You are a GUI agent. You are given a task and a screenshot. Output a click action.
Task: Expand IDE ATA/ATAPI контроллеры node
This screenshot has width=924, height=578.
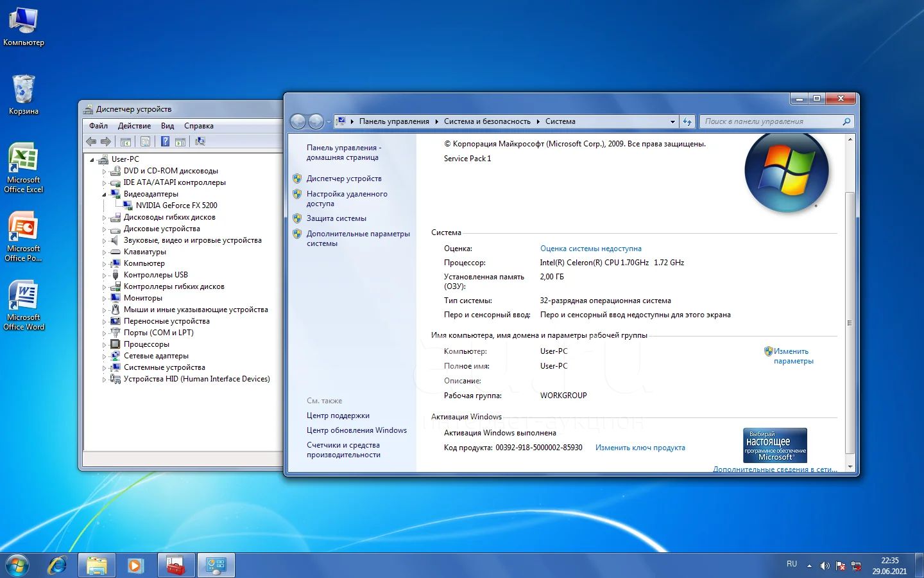104,182
